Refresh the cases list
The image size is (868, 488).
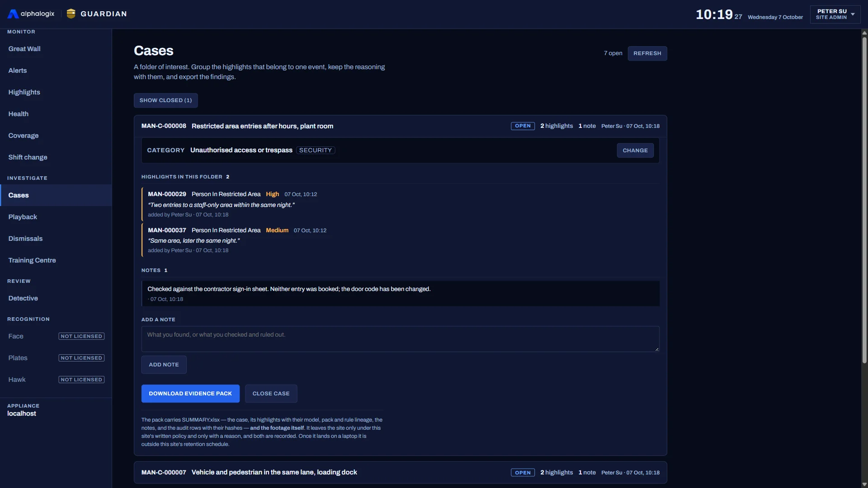647,53
